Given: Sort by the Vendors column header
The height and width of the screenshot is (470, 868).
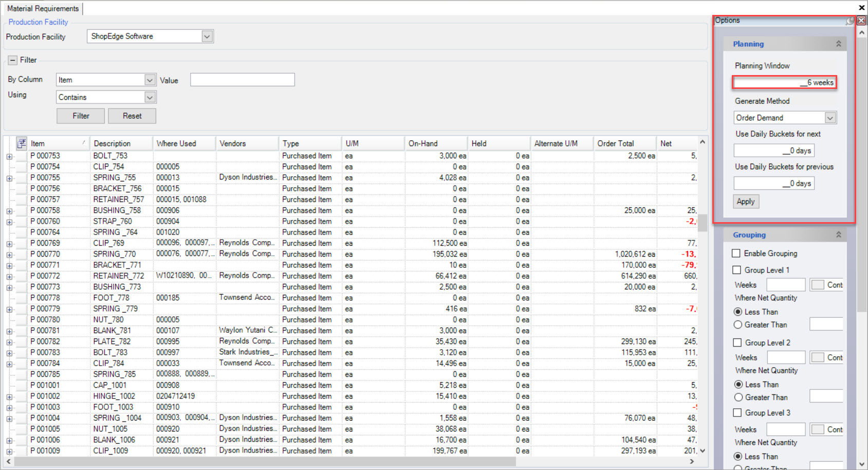Looking at the screenshot, I should 247,143.
